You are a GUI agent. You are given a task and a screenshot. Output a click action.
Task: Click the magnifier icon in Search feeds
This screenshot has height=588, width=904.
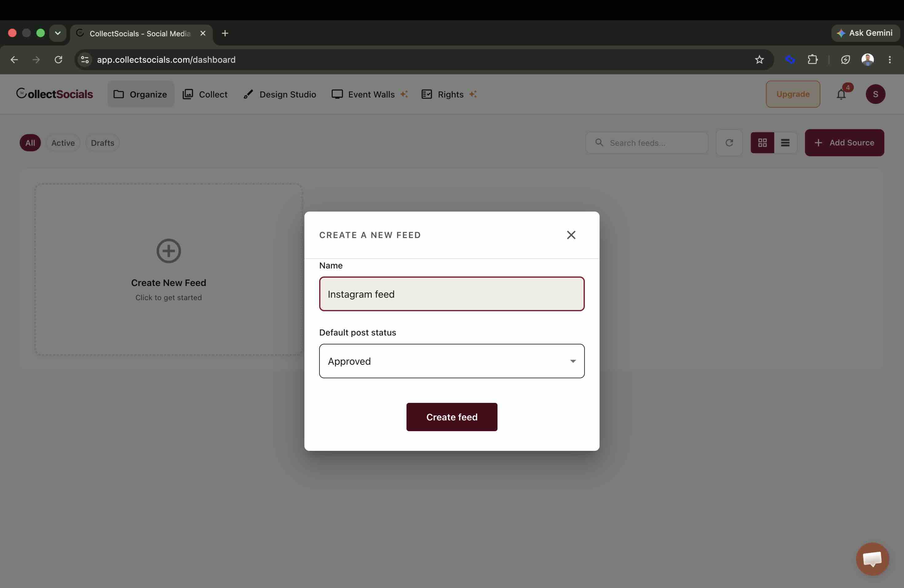[x=599, y=142]
